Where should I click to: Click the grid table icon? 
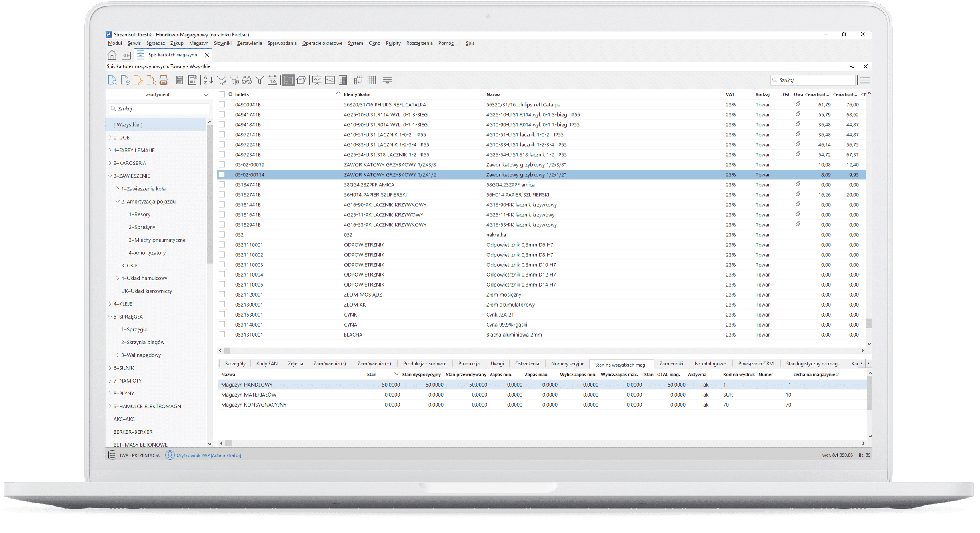(x=372, y=80)
